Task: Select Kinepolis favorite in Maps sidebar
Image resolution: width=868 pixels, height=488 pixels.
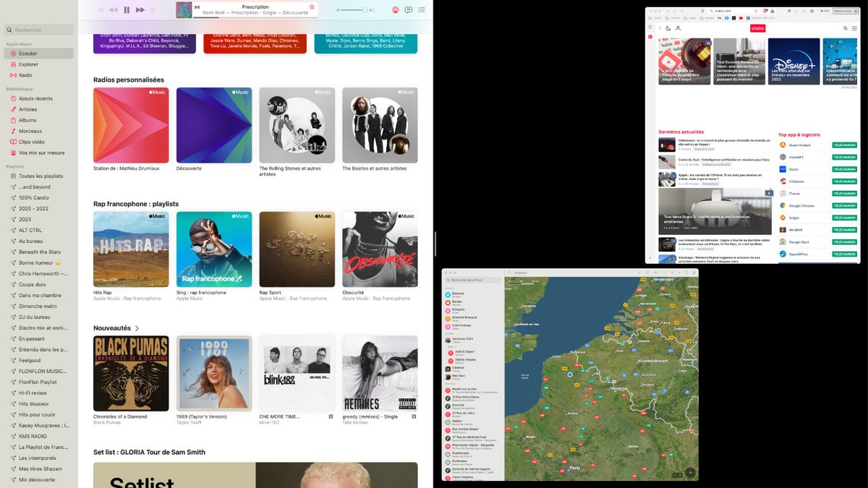Action: [x=474, y=310]
